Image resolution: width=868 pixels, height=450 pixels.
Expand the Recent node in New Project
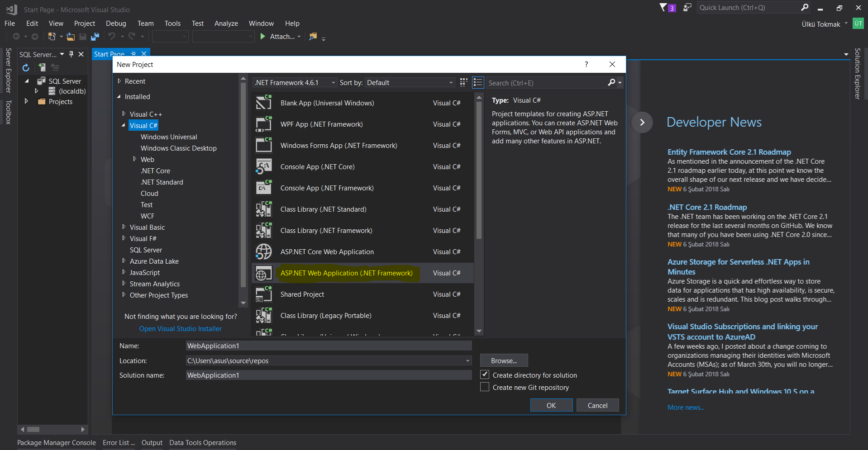click(119, 81)
